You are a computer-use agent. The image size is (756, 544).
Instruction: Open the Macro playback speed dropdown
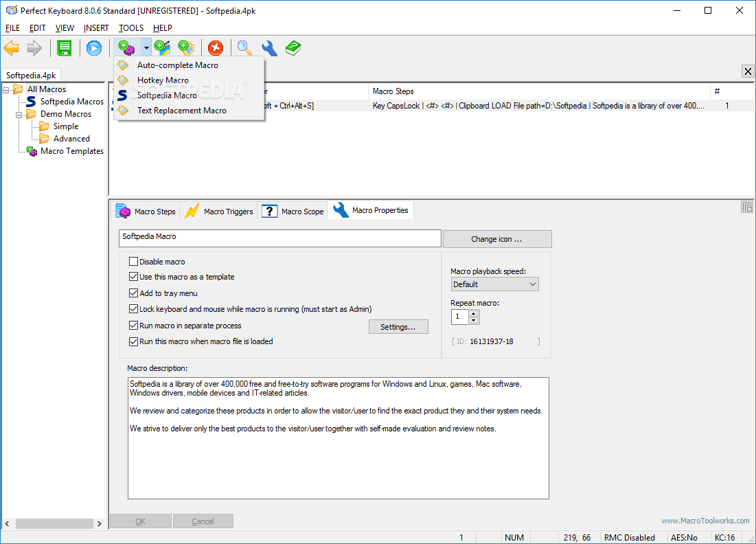[494, 284]
